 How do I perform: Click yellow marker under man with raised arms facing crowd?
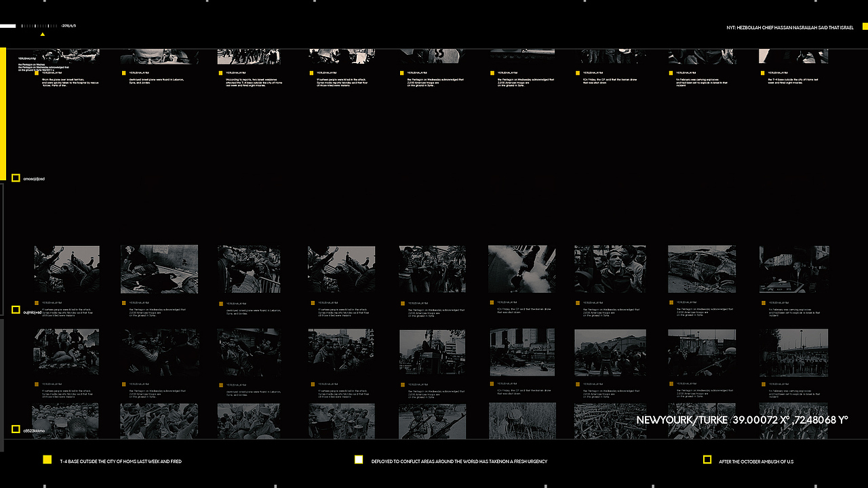coord(578,384)
